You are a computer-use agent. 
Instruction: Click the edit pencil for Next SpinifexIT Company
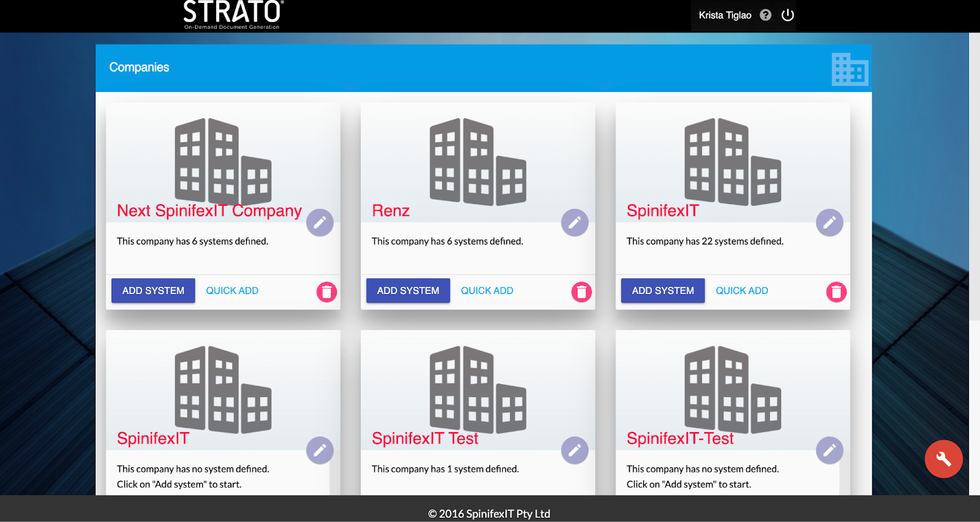(320, 222)
